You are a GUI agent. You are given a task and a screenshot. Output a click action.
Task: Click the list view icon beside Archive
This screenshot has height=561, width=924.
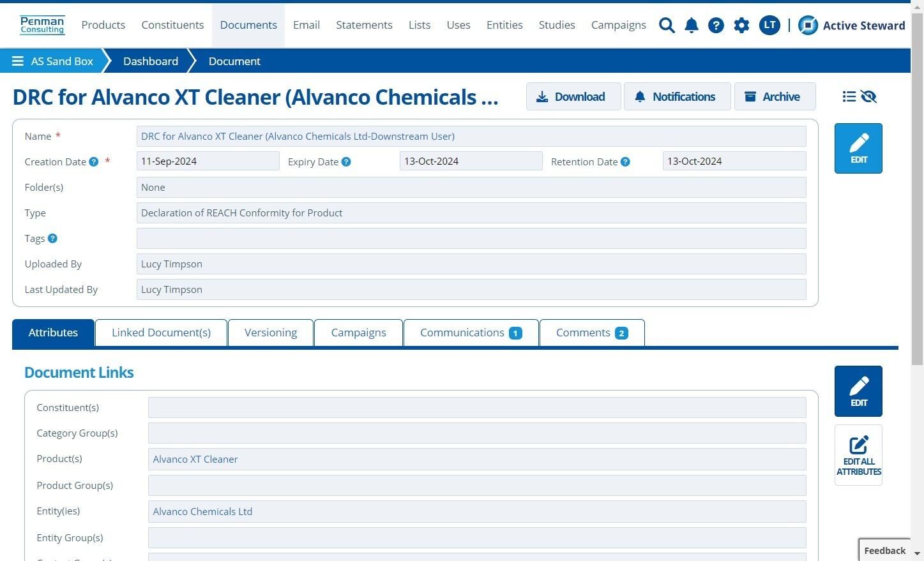849,96
